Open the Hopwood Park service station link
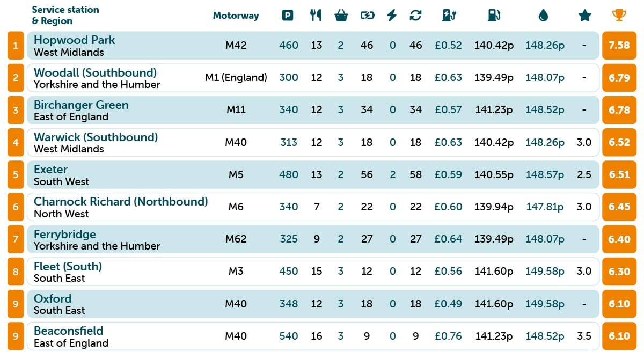 click(x=74, y=40)
